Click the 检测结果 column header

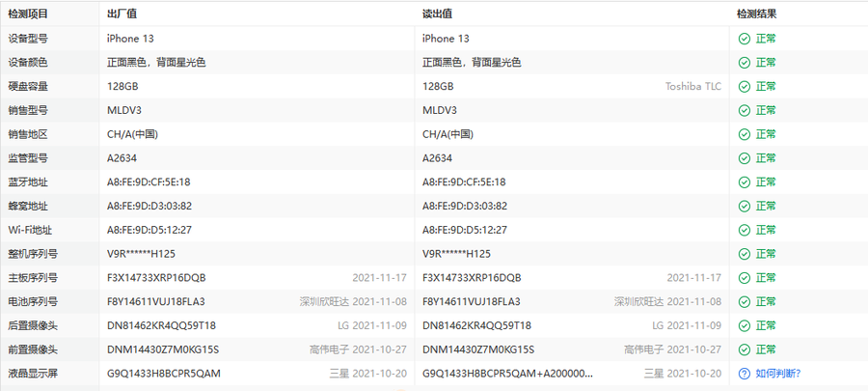[756, 14]
